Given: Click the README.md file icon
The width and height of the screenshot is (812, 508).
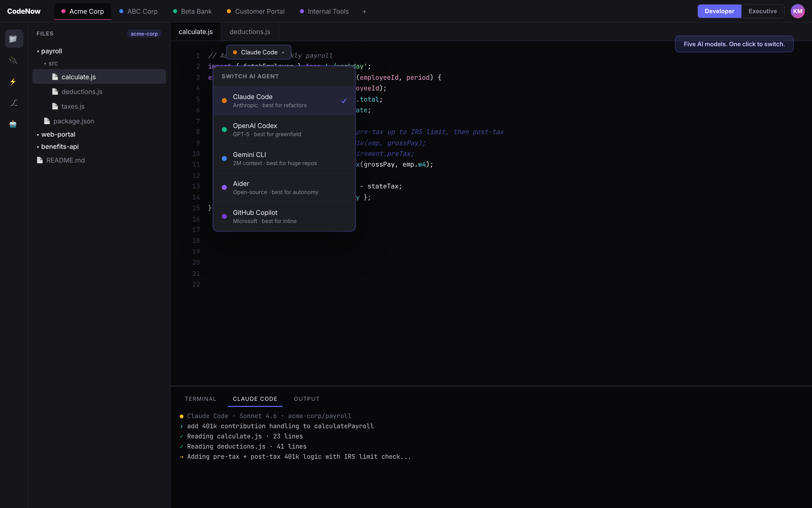Looking at the screenshot, I should 40,160.
